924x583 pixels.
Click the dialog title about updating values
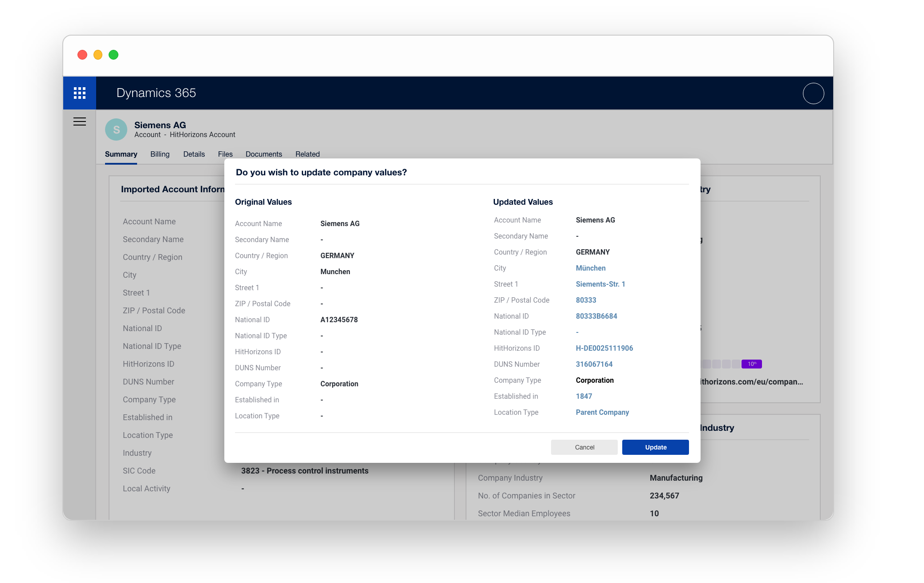[x=321, y=172]
